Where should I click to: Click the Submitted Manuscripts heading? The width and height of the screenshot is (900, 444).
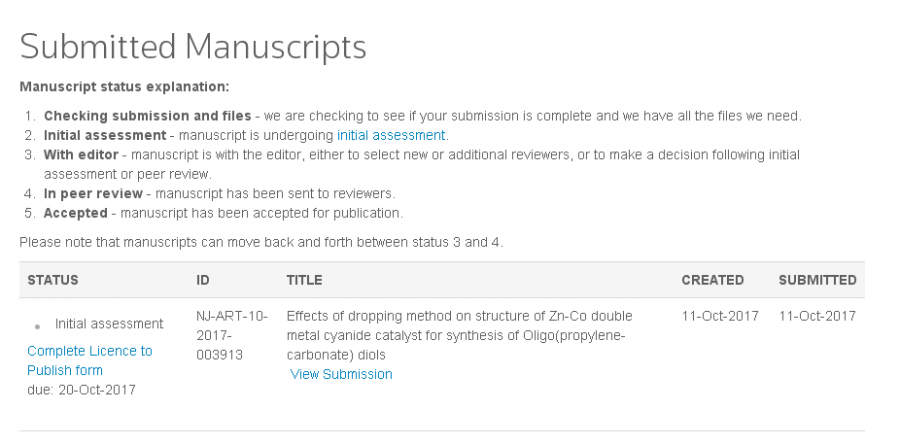193,46
